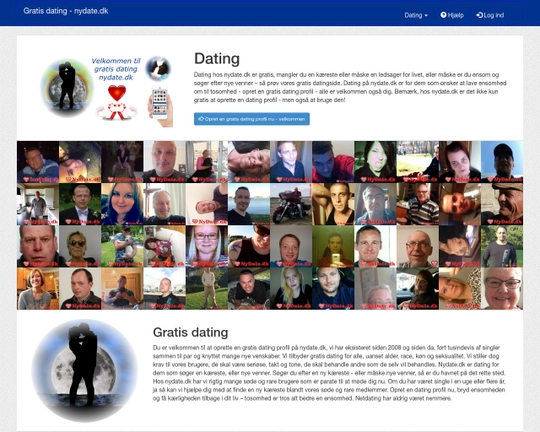
Task: Open the Hjælp help page
Action: [x=452, y=15]
